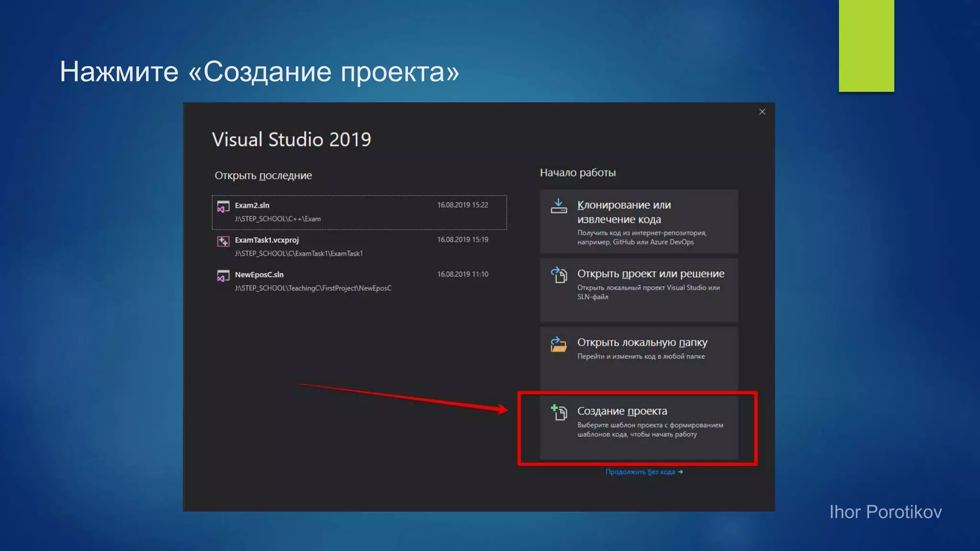
Task: Select the NewEposC path under TeachingC\FirstProject
Action: tap(313, 288)
